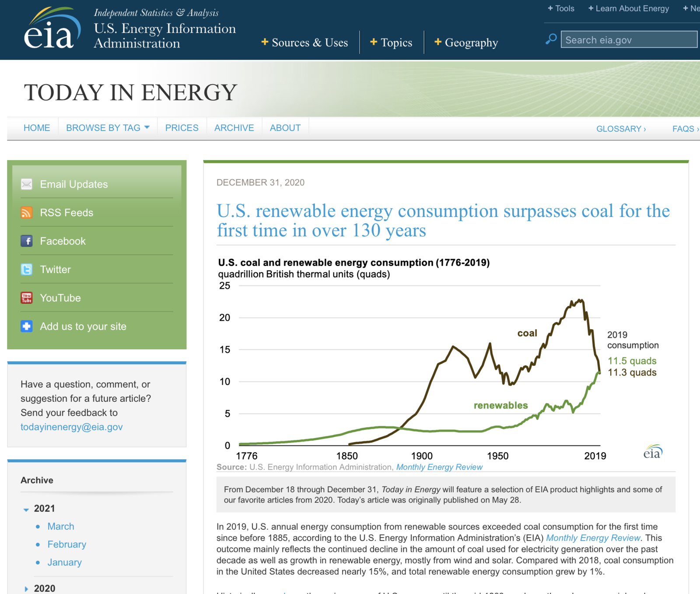
Task: Click the Facebook icon in sidebar
Action: 27,241
